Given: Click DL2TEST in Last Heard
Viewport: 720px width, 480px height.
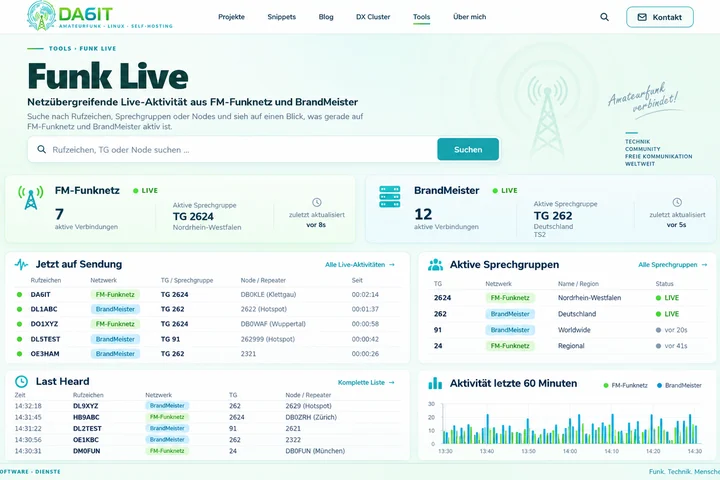Looking at the screenshot, I should pyautogui.click(x=87, y=429).
